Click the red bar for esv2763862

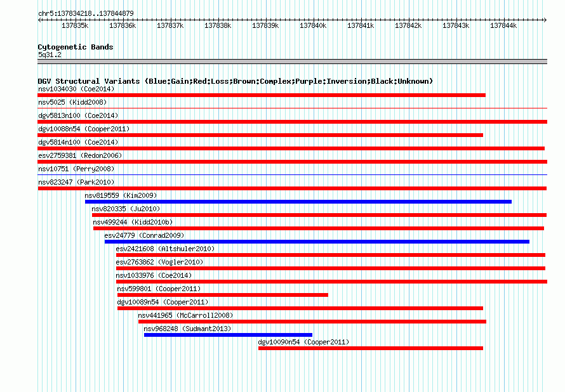330,268
